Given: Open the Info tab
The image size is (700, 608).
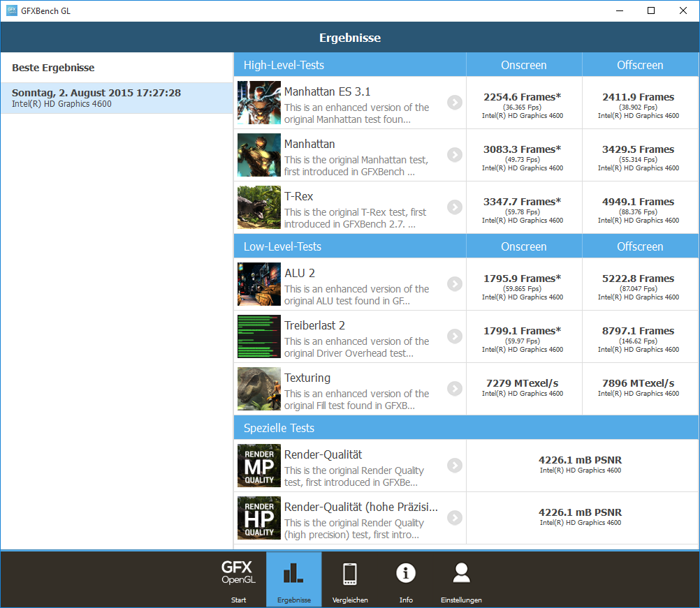Looking at the screenshot, I should click(405, 579).
